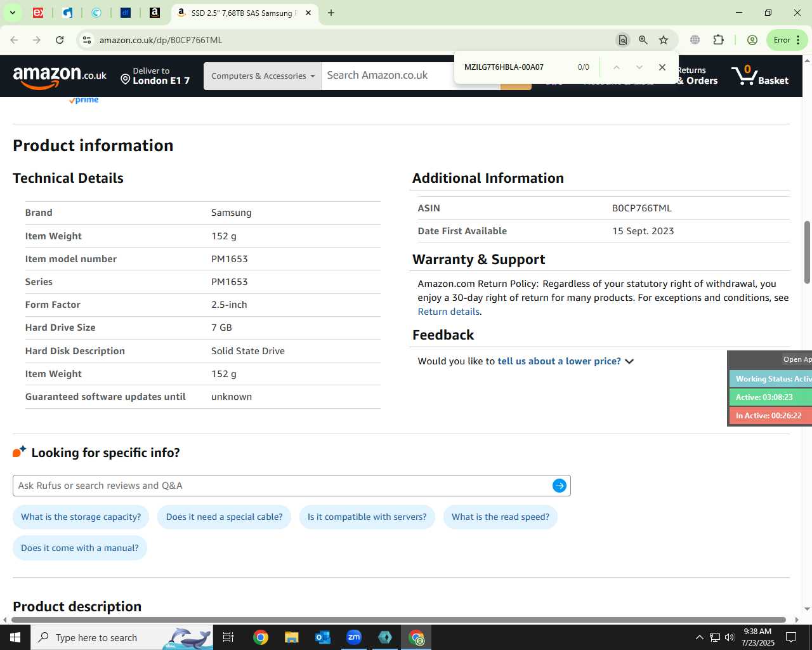Bookmark this page with the star
812x650 pixels.
click(x=664, y=40)
